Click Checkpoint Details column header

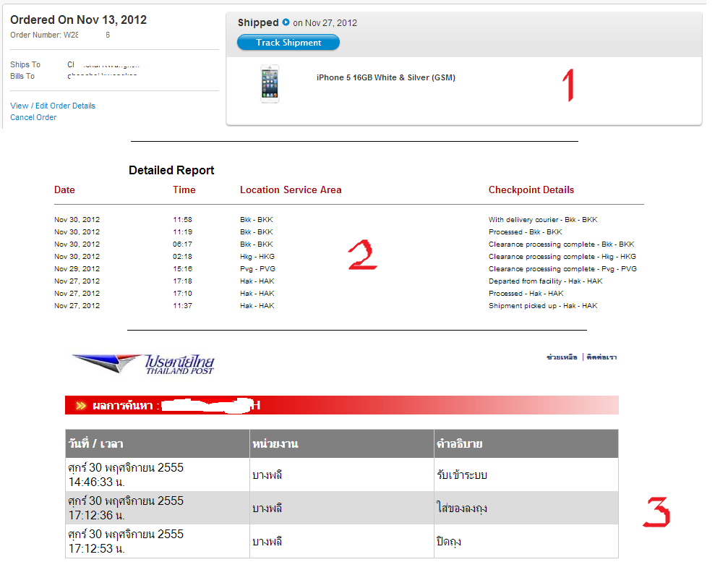point(531,190)
